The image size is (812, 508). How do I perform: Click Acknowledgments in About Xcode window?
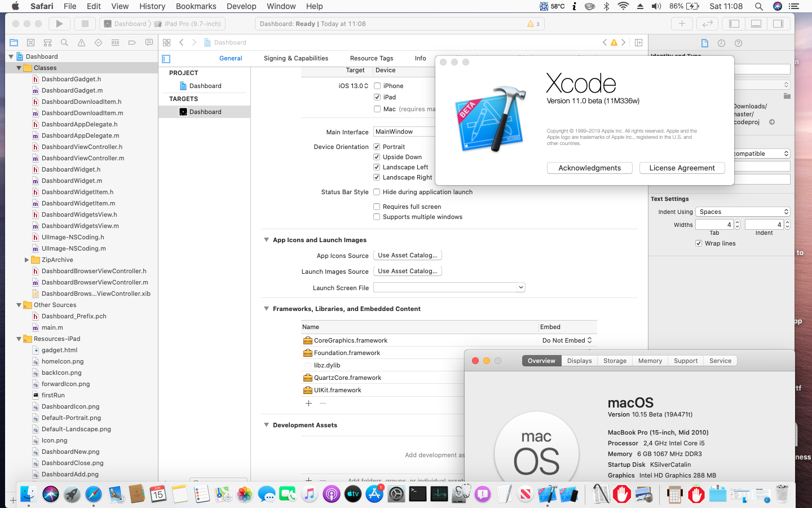pos(589,168)
